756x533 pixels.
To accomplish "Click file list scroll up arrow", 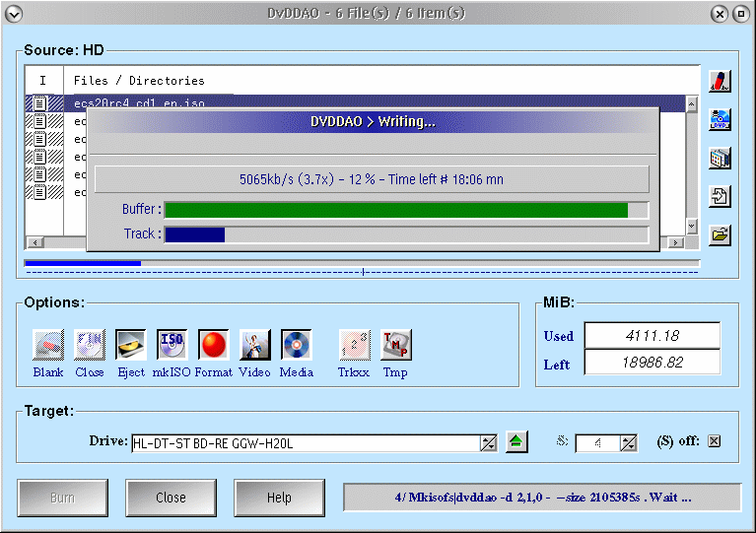I will click(691, 104).
